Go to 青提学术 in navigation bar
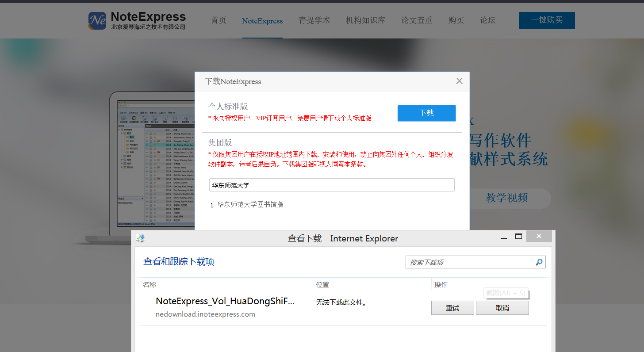The width and height of the screenshot is (644, 352). (x=314, y=20)
